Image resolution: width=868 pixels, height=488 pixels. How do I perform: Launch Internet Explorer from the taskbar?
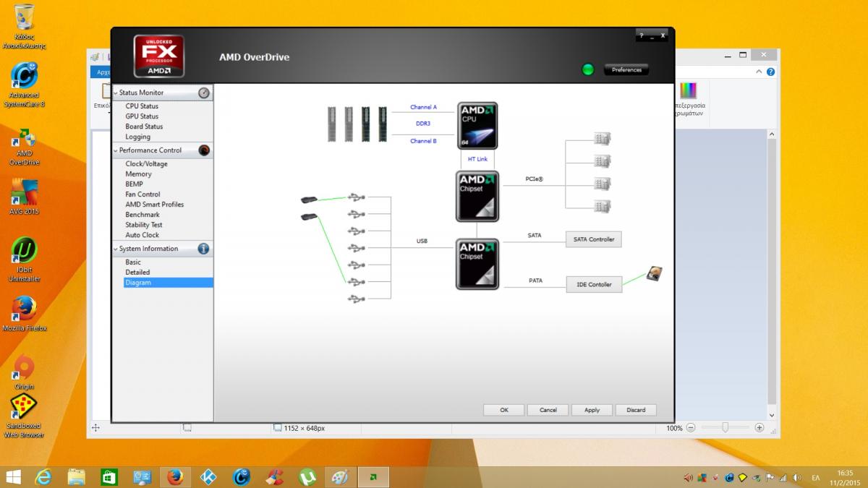click(x=44, y=477)
